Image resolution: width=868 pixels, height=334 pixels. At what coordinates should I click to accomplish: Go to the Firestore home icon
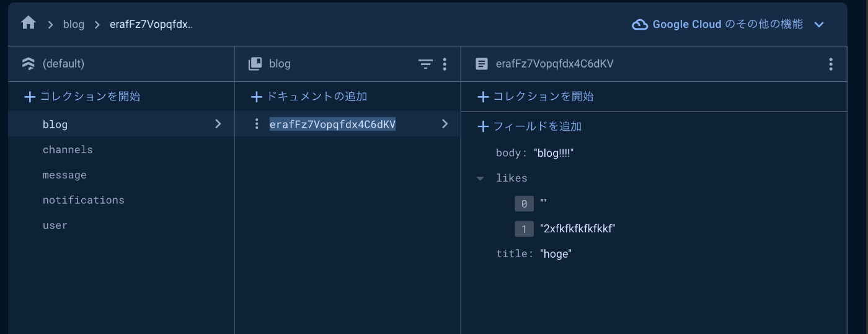[x=29, y=24]
